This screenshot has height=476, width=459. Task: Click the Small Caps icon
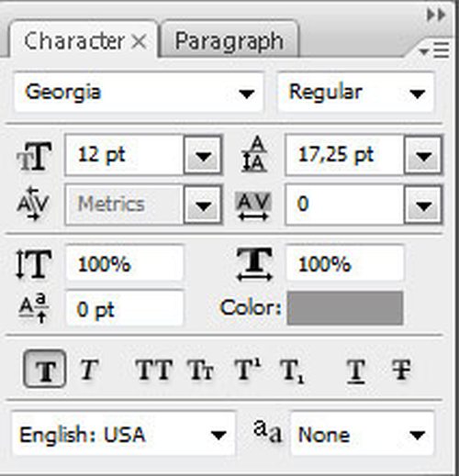click(x=200, y=370)
